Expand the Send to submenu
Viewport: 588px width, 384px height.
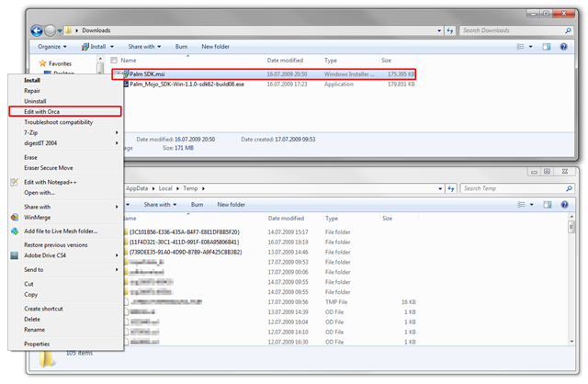click(65, 269)
